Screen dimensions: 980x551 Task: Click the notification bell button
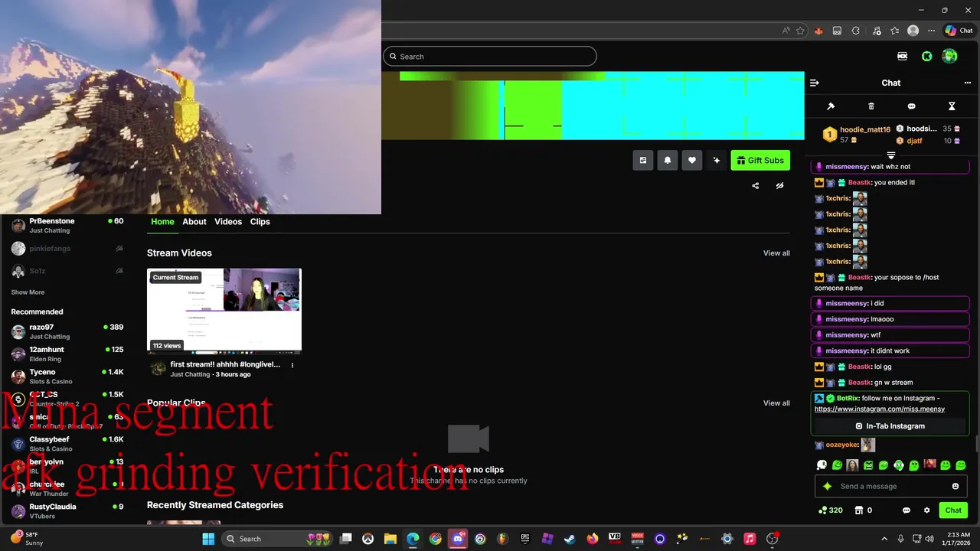tap(668, 160)
